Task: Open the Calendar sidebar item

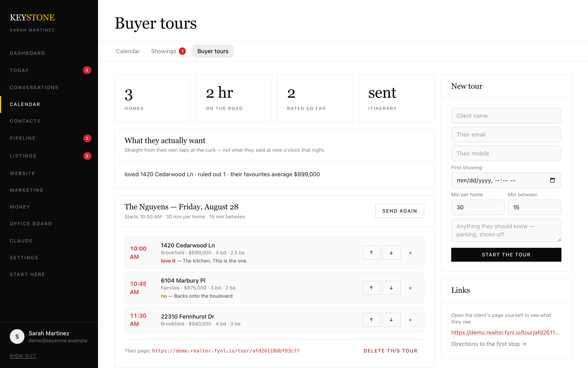Action: pyautogui.click(x=49, y=104)
